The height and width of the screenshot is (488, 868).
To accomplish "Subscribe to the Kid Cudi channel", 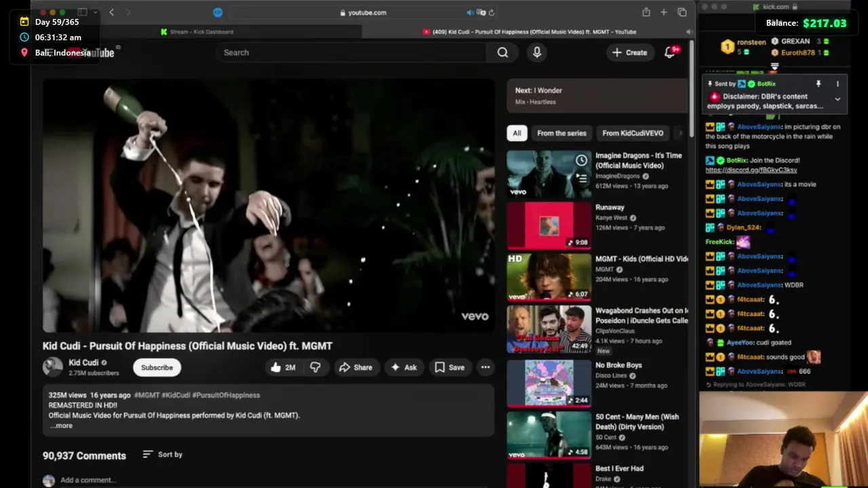I will point(157,367).
